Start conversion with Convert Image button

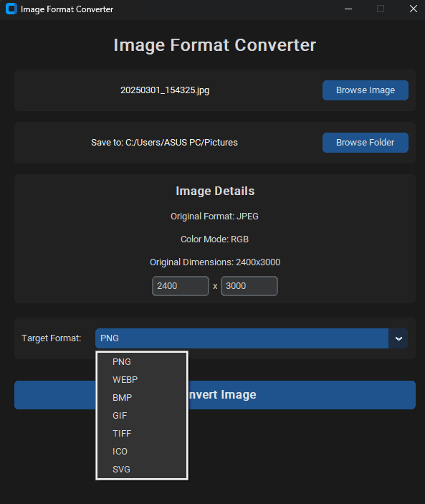click(x=215, y=395)
